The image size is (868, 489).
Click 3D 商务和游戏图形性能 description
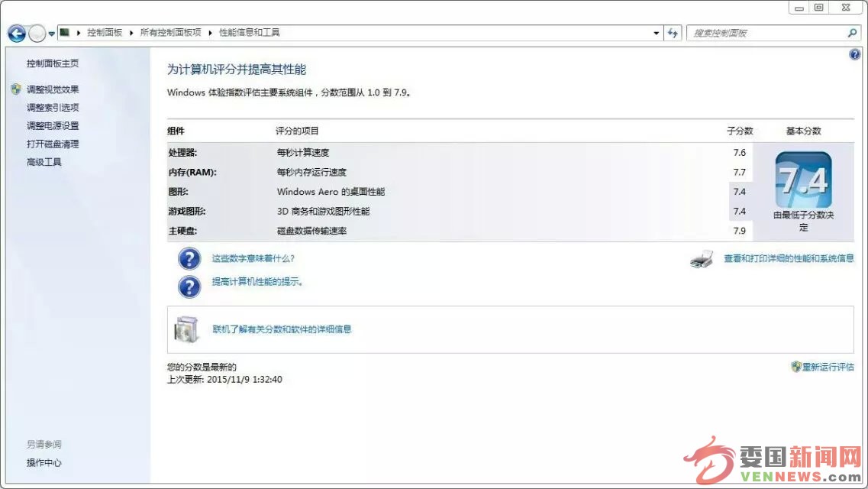pyautogui.click(x=323, y=212)
